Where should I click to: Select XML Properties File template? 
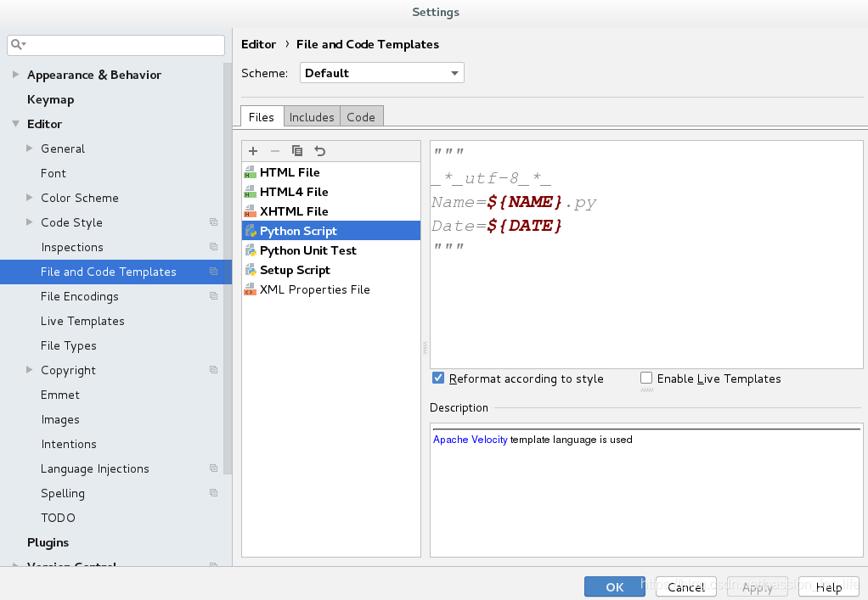coord(331,289)
